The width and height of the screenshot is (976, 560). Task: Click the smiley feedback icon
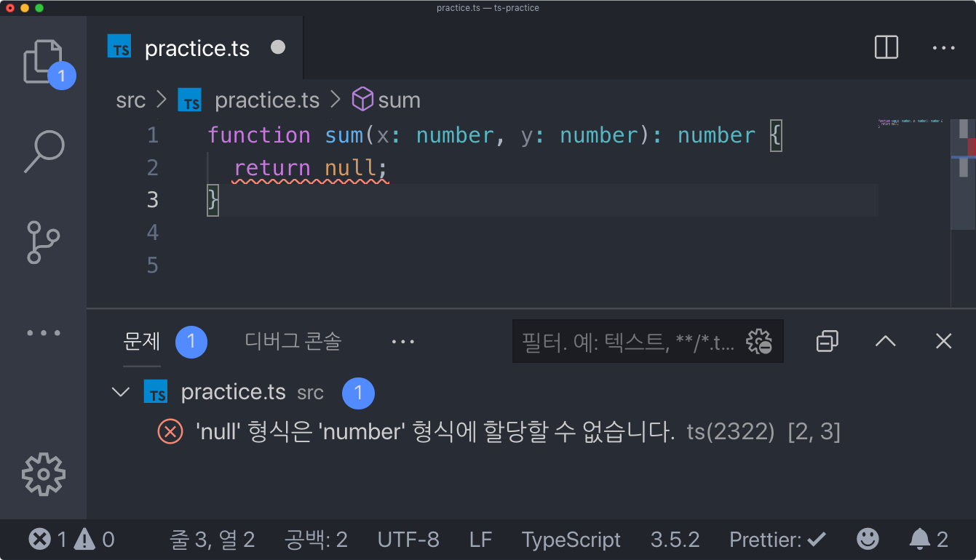click(868, 539)
